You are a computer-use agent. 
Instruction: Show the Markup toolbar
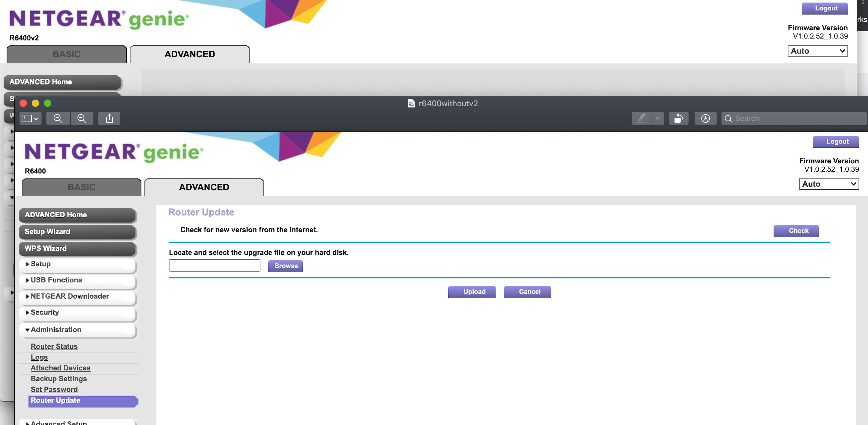click(x=705, y=118)
